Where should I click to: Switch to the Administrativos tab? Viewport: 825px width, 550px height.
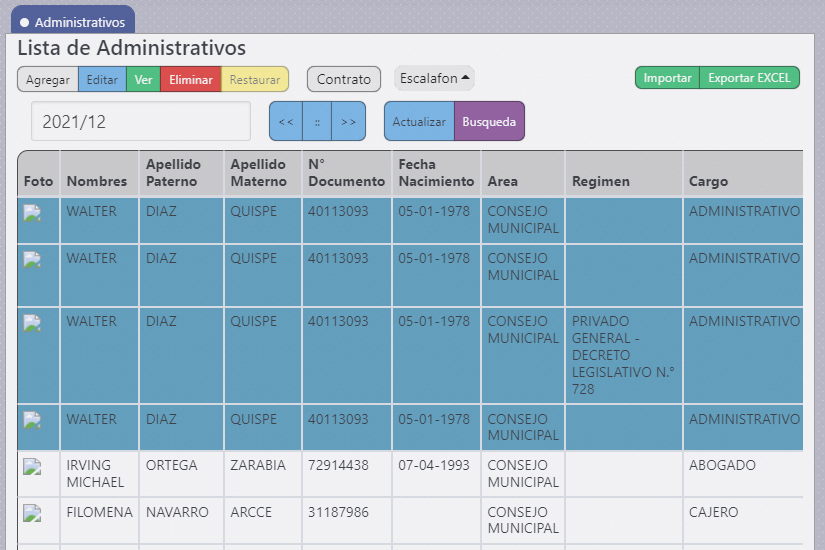coord(72,21)
